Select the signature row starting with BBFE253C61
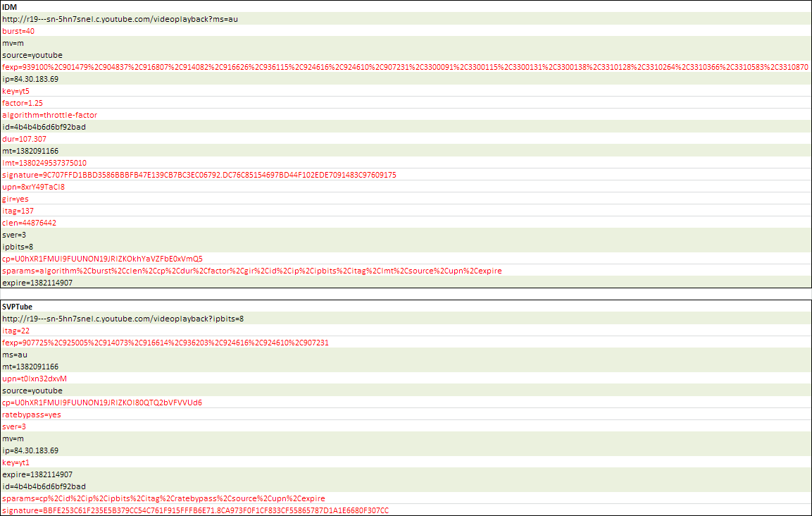Screen dimensions: 812x516 (x=195, y=510)
